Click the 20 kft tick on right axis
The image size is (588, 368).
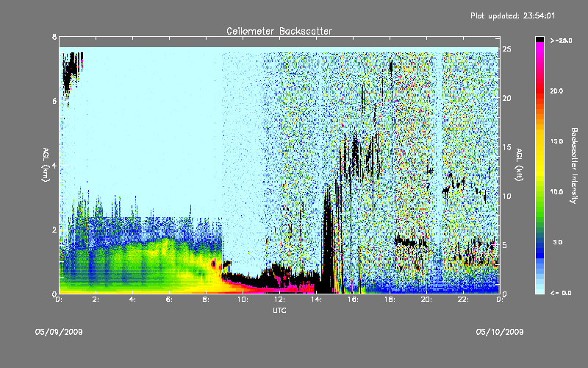coord(506,98)
